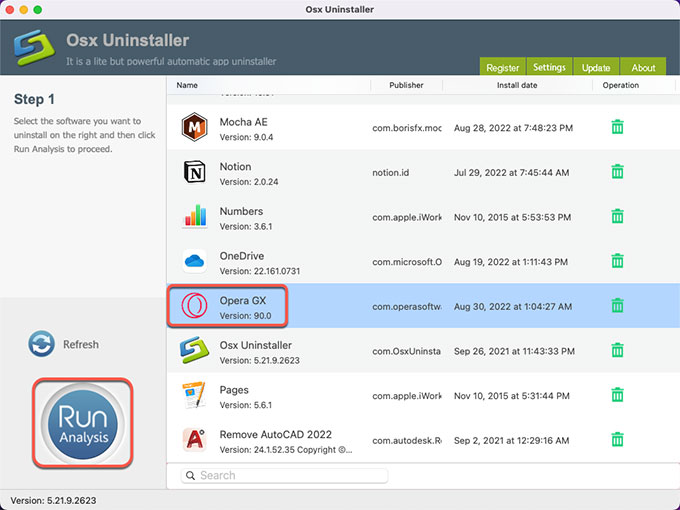
Task: Select the Opera GX name text
Action: [x=243, y=301]
